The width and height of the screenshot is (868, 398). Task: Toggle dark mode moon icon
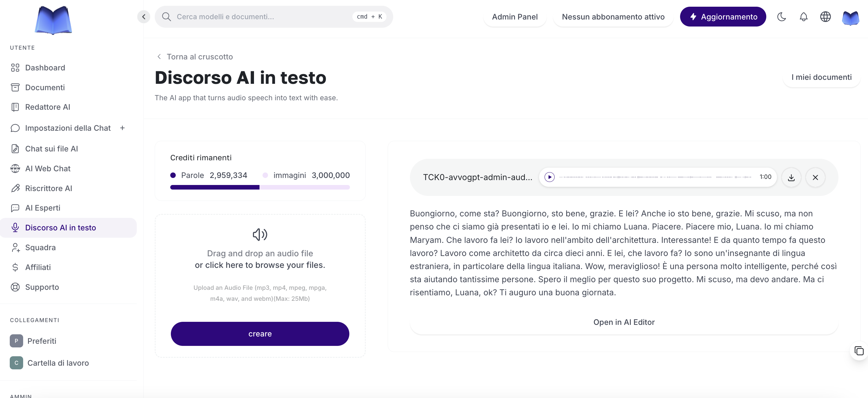point(782,16)
